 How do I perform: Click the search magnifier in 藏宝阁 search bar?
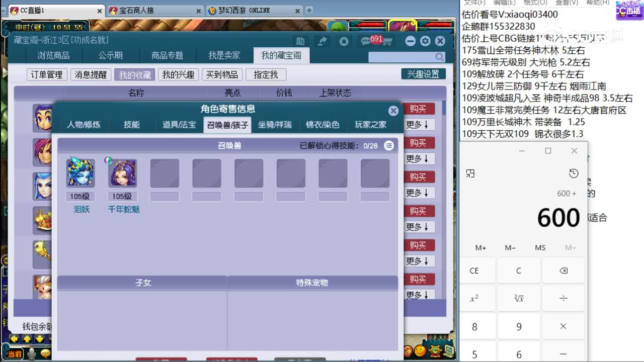click(x=439, y=58)
